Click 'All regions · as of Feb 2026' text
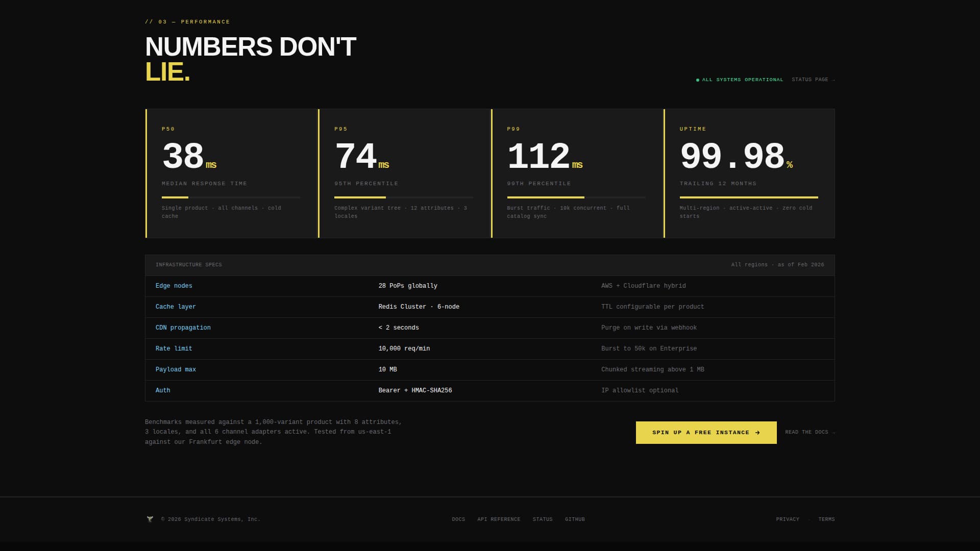980x551 pixels. click(777, 265)
